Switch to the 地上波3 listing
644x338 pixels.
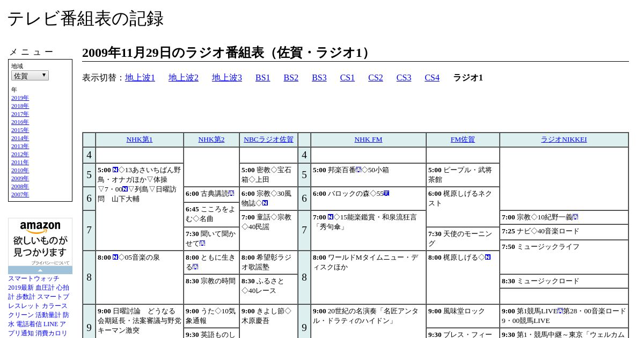click(x=227, y=78)
